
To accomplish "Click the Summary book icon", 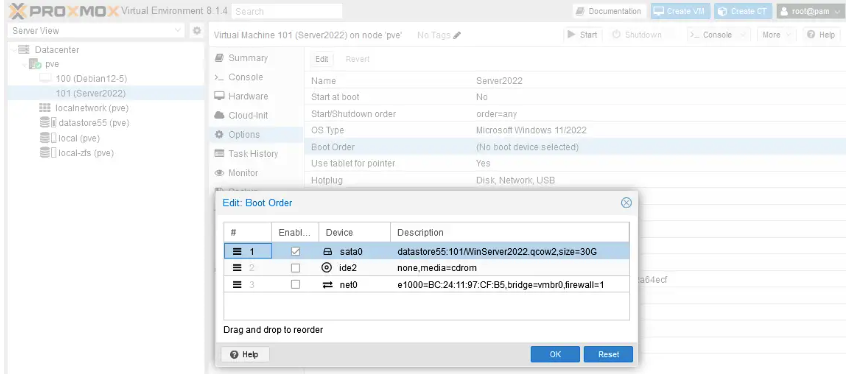I will point(219,58).
